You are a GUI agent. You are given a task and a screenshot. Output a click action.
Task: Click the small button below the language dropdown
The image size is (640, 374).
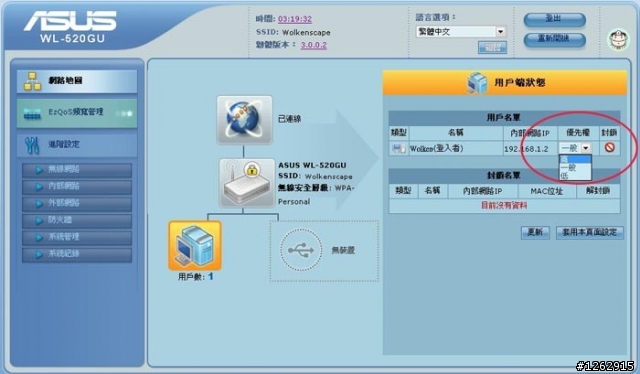[492, 47]
